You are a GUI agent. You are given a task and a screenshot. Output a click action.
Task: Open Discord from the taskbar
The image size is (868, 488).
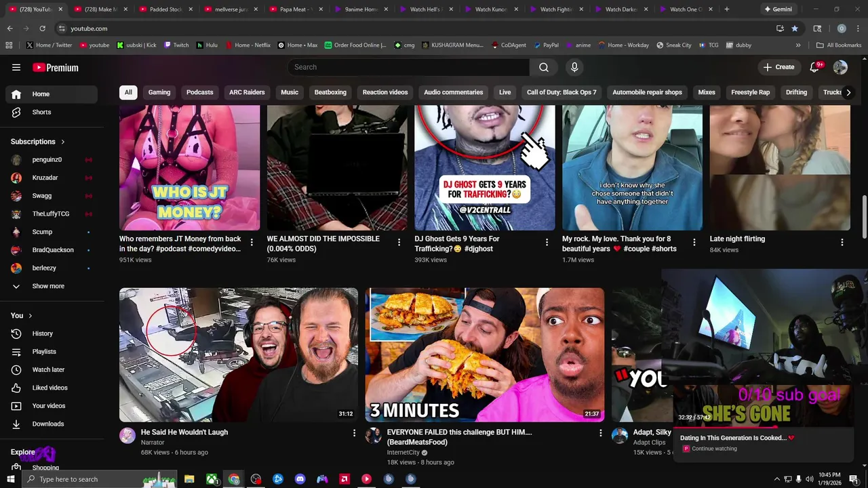pyautogui.click(x=300, y=479)
